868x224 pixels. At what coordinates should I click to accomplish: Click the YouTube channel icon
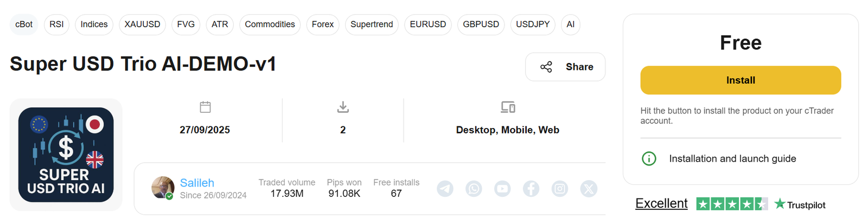click(502, 189)
